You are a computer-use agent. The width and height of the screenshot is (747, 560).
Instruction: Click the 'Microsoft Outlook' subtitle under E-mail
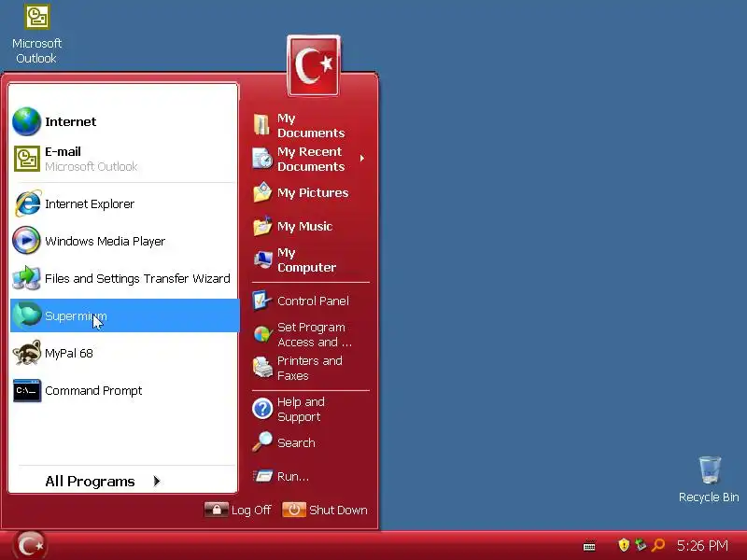91,167
